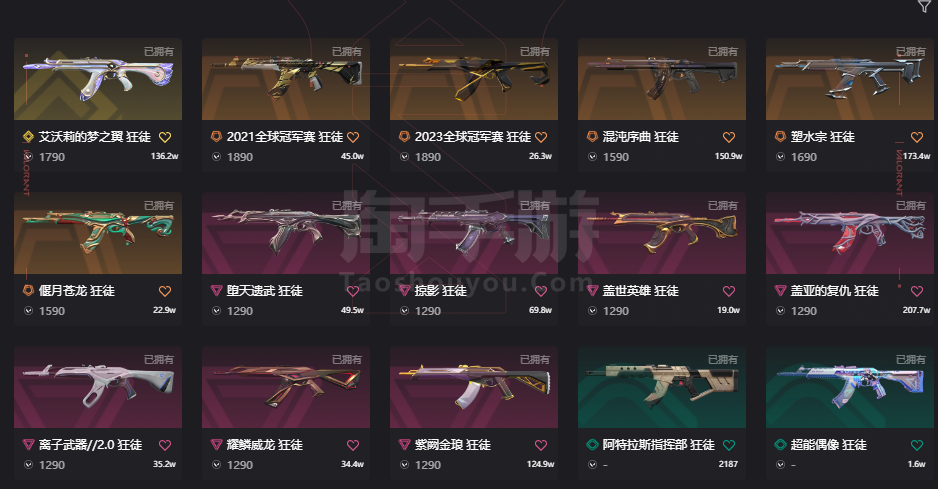Viewport: 938px width, 489px height.
Task: Open the 耀鳞威龙 狂徒 name link
Action: (264, 445)
